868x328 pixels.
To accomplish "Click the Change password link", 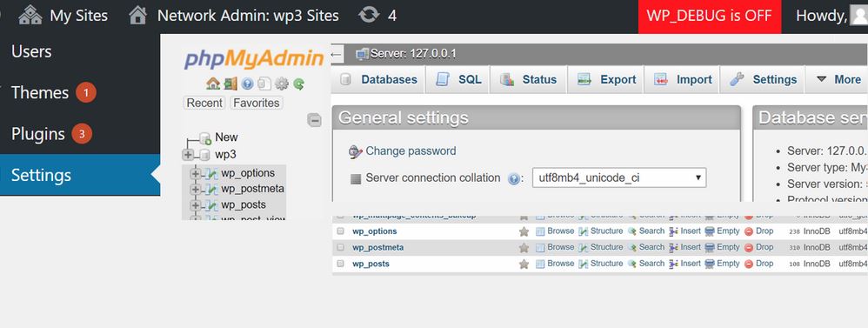I will coord(411,151).
